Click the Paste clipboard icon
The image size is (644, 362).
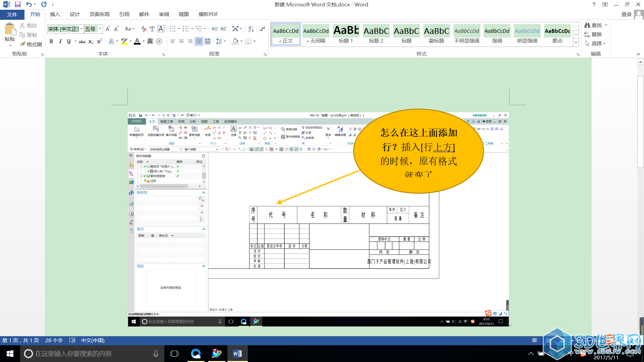coord(10,29)
